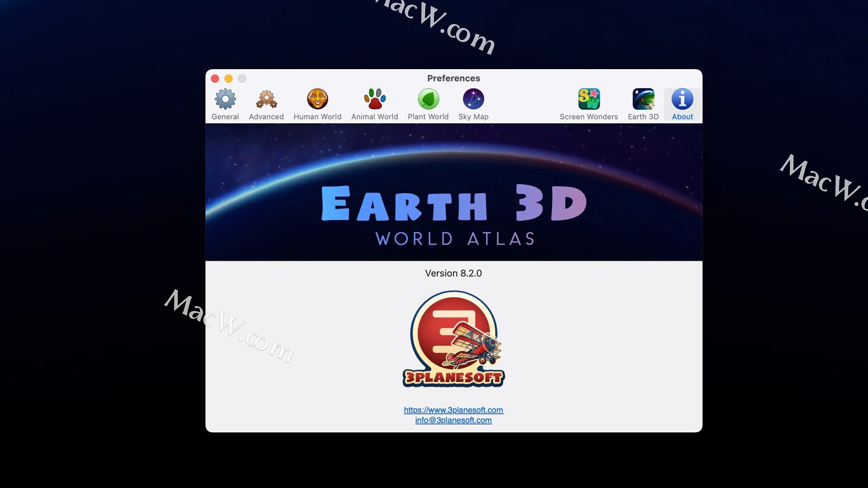Click the World Atlas subtitle text

[455, 239]
